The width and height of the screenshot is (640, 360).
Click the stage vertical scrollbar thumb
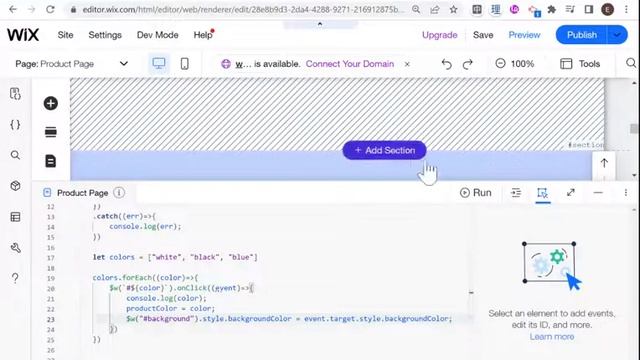(x=634, y=129)
